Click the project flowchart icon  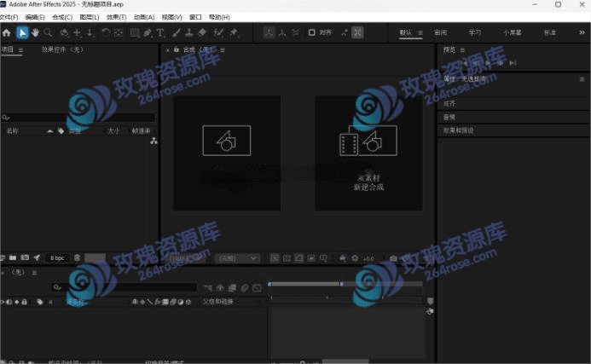coord(154,141)
